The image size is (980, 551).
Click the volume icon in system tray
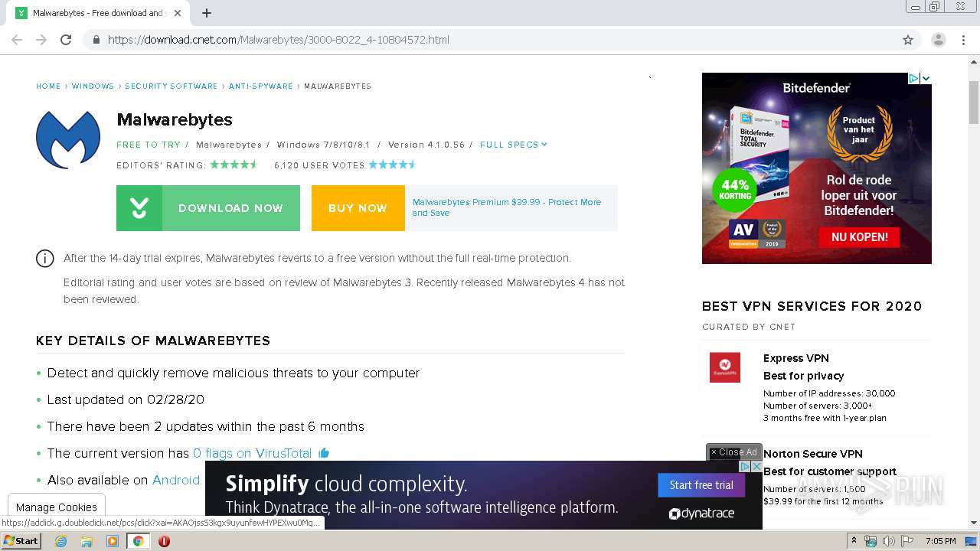(x=889, y=541)
